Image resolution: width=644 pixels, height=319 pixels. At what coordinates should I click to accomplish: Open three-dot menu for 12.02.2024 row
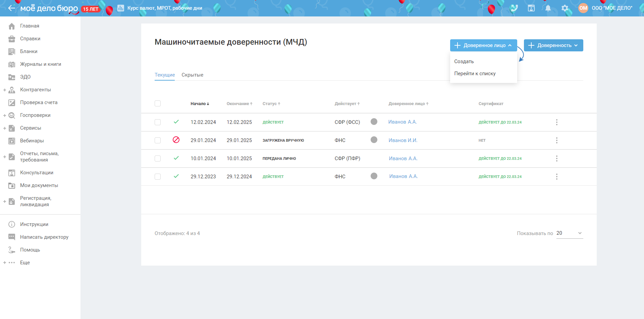click(556, 122)
